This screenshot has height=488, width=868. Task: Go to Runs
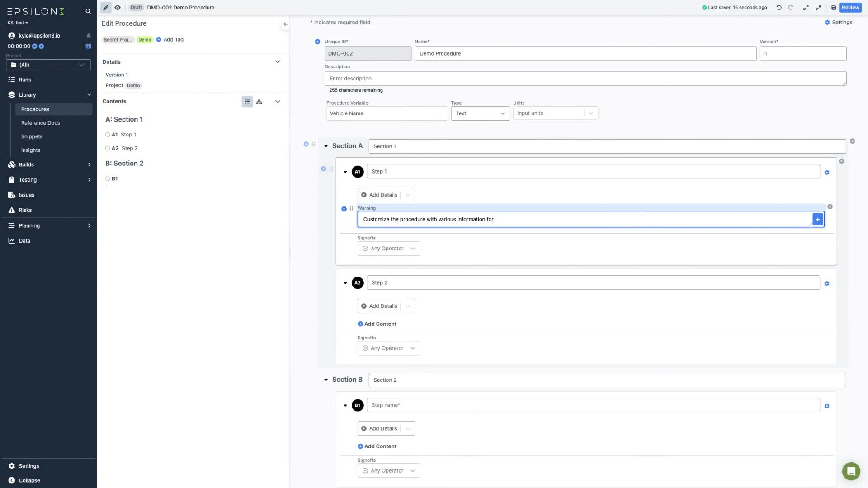point(25,80)
